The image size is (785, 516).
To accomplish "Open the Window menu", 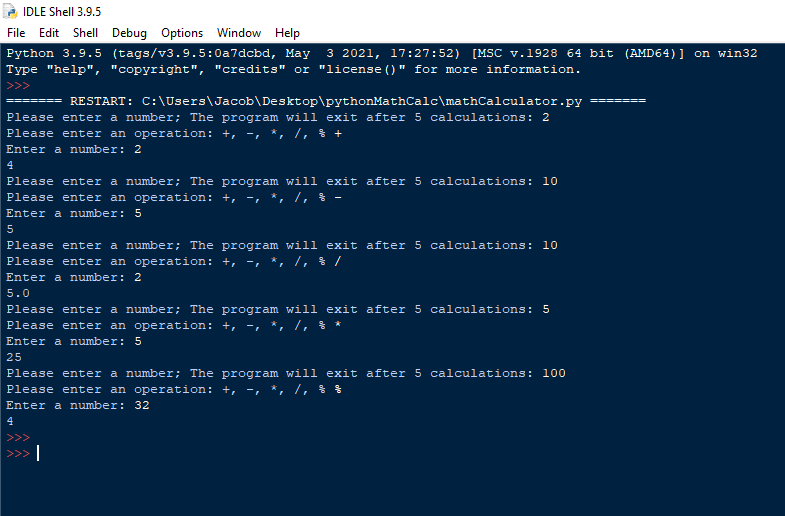I will (x=239, y=33).
